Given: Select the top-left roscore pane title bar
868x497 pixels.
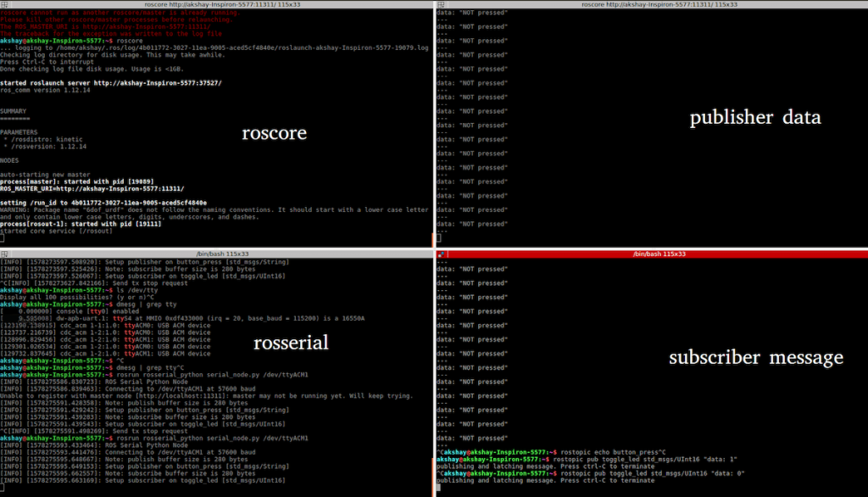Looking at the screenshot, I should tap(216, 4).
